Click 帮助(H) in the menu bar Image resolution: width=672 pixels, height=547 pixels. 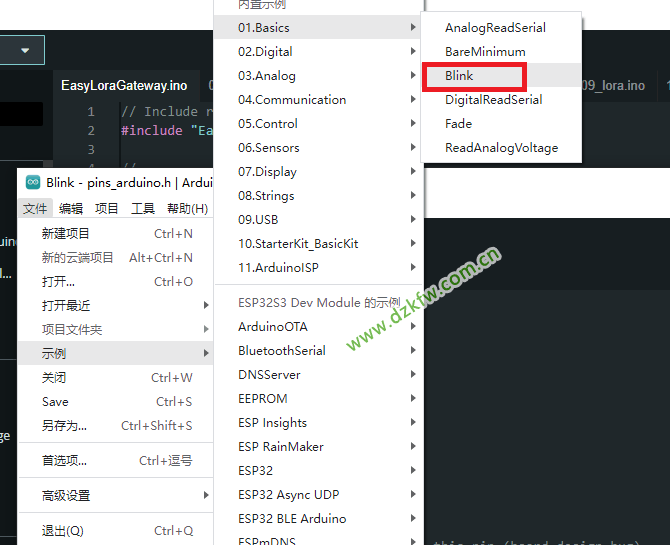pos(187,209)
